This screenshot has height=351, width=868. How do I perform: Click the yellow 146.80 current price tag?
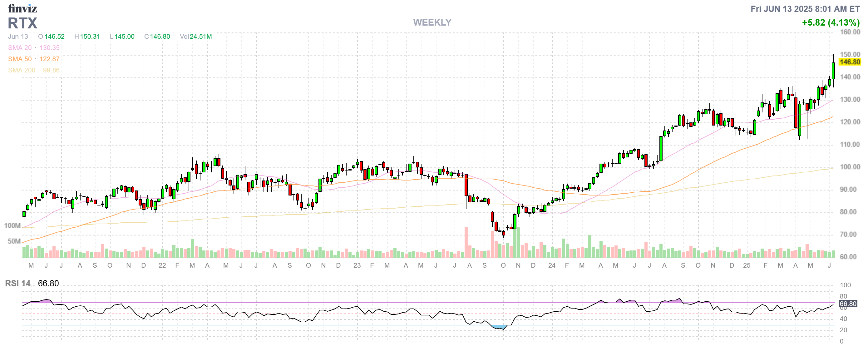pyautogui.click(x=850, y=62)
